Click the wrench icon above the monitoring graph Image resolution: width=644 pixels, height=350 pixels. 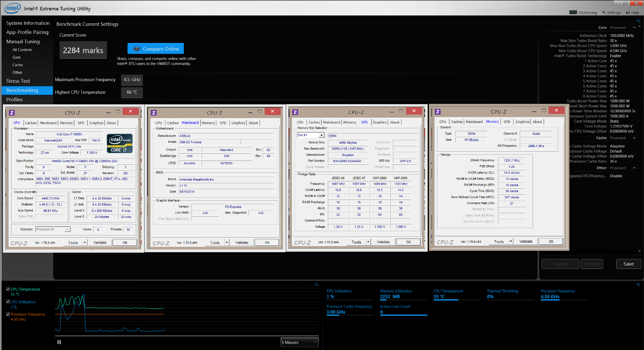point(317,284)
